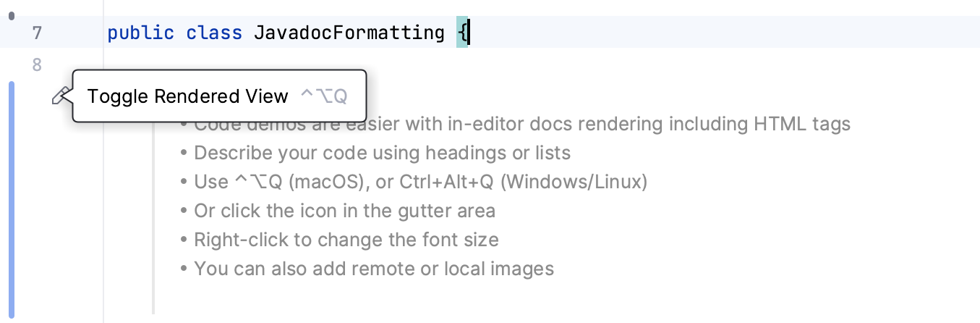The image size is (980, 323).
Task: Click the vertical bar beside rendered doc comment
Action: click(x=153, y=217)
